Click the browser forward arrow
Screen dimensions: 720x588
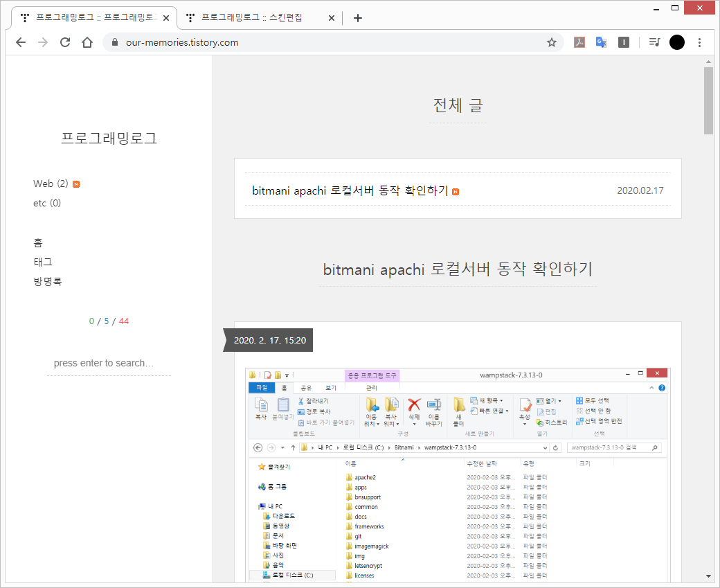coord(43,43)
